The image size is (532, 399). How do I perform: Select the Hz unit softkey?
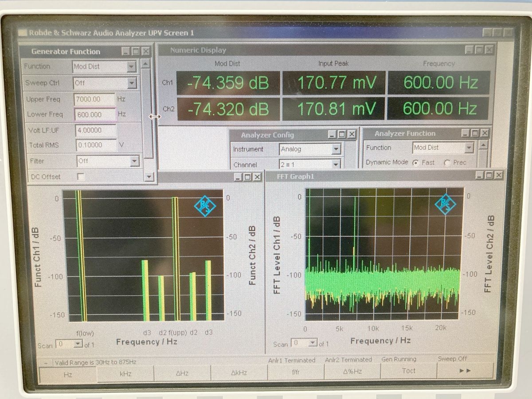68,374
